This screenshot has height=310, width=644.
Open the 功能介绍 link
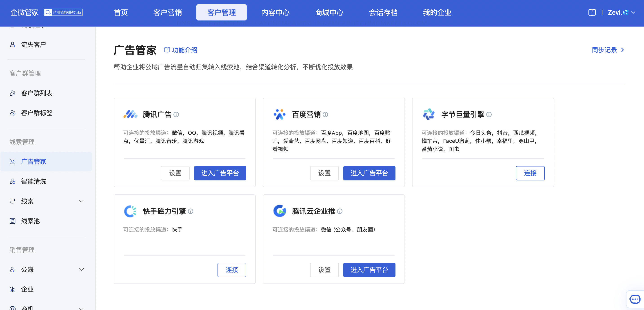[x=181, y=50]
